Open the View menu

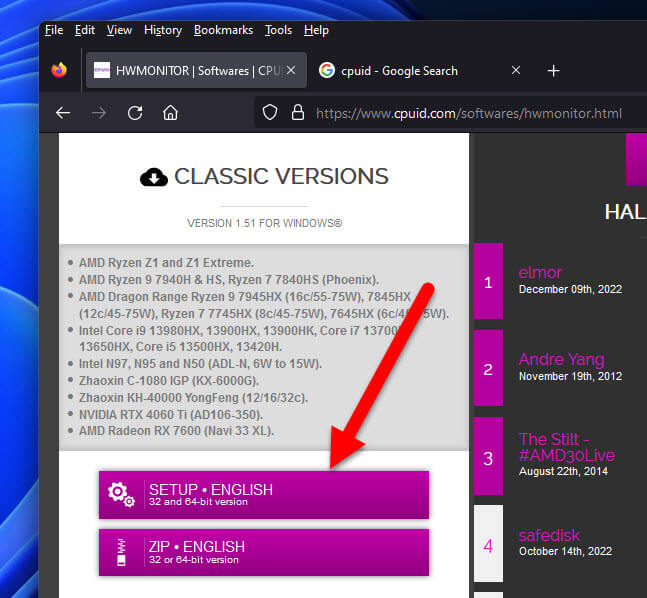119,30
